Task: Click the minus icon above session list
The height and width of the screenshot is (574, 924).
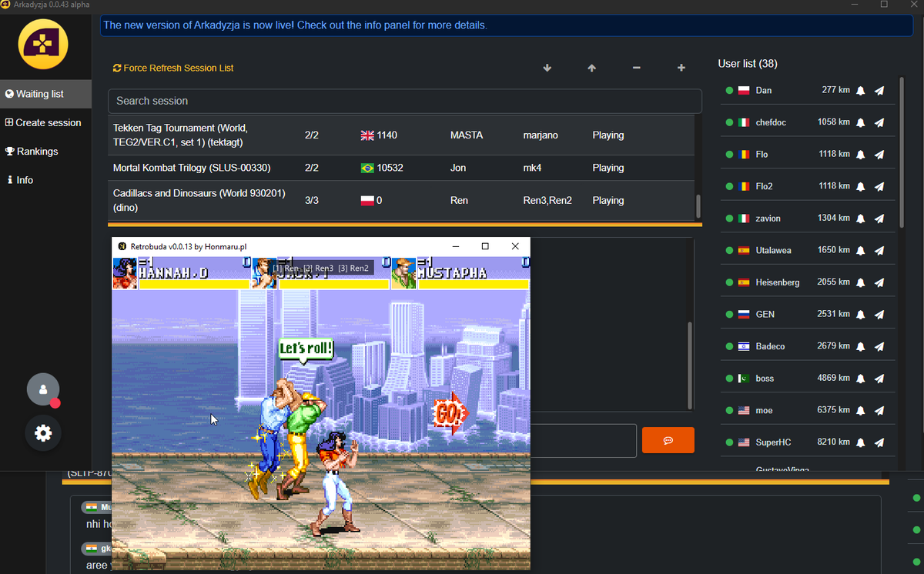Action: (636, 68)
